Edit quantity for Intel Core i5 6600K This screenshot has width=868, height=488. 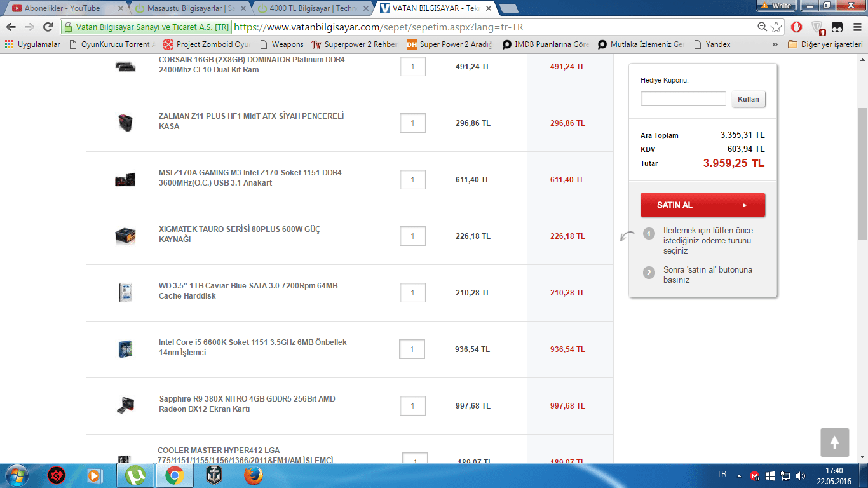point(412,349)
